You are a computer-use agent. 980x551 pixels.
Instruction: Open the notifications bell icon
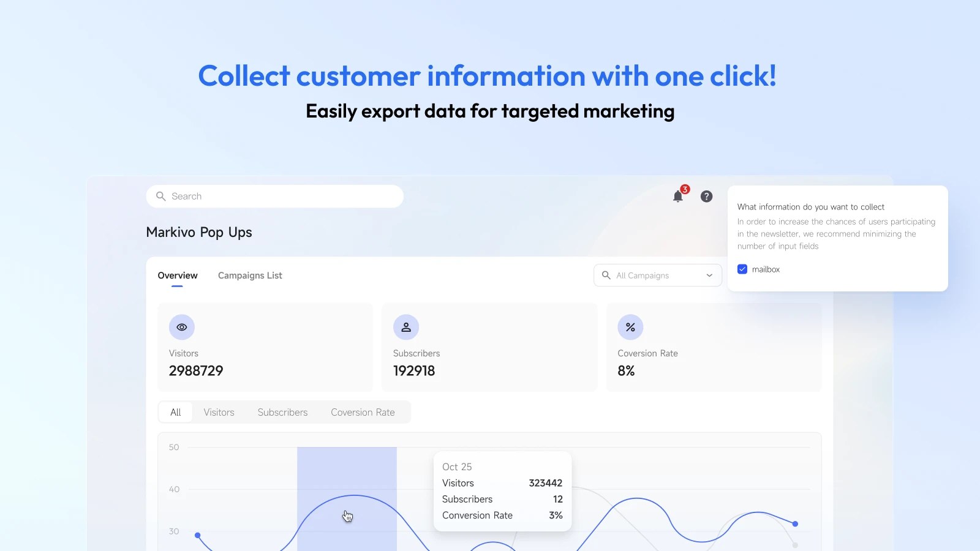click(x=677, y=197)
